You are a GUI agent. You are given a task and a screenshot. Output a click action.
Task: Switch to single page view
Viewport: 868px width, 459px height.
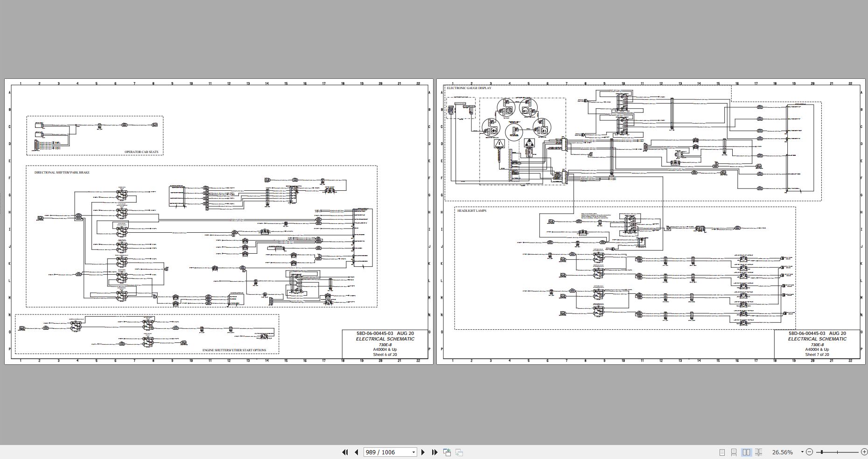point(722,452)
